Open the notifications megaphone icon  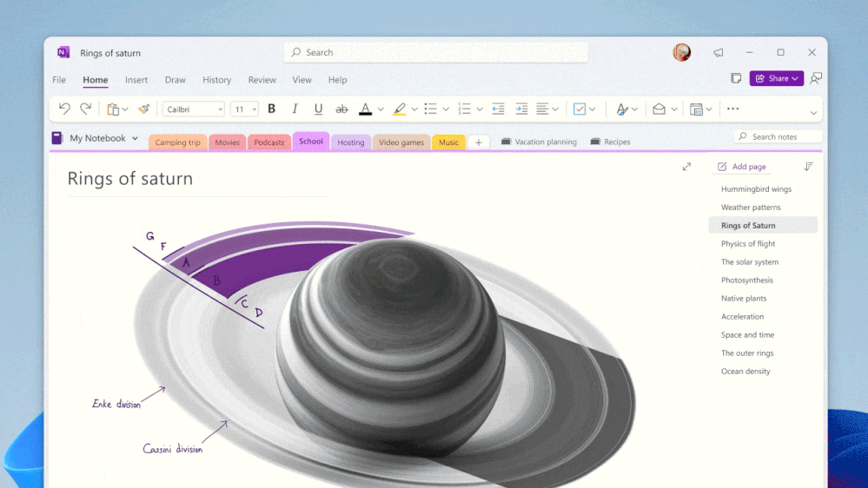pos(719,53)
